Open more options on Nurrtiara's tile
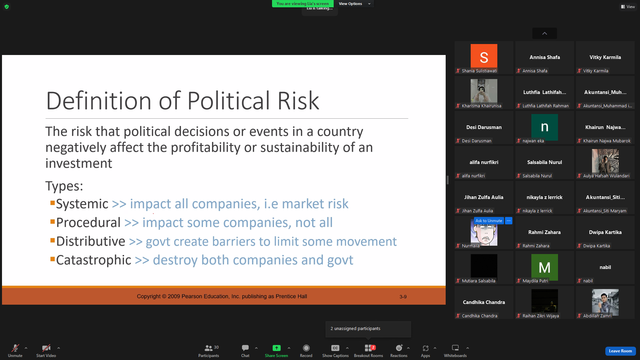The height and width of the screenshot is (360, 640). point(509,221)
